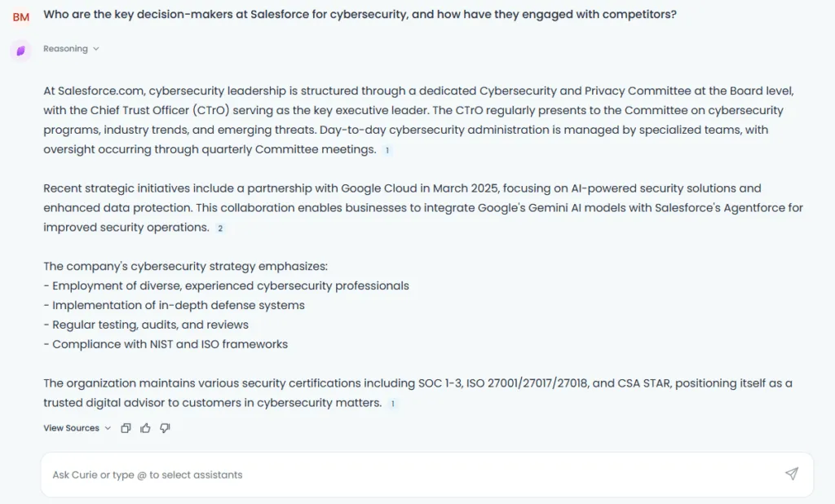The image size is (835, 504).
Task: Click the purple Curie assistant avatar
Action: tap(20, 51)
